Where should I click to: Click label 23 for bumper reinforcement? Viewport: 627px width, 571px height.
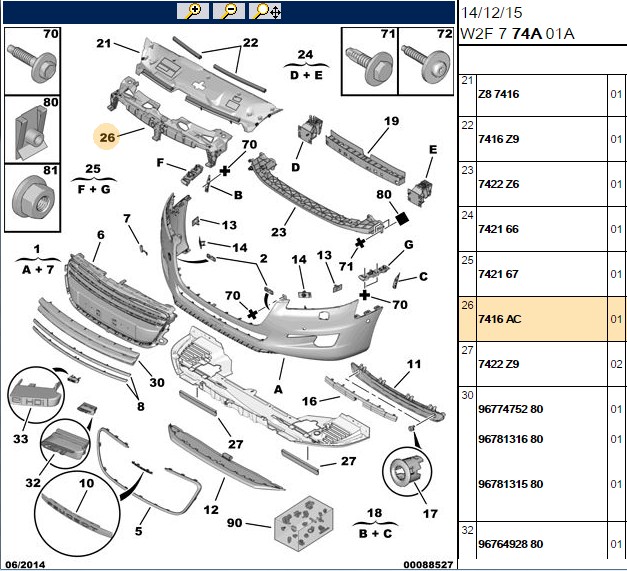[279, 232]
